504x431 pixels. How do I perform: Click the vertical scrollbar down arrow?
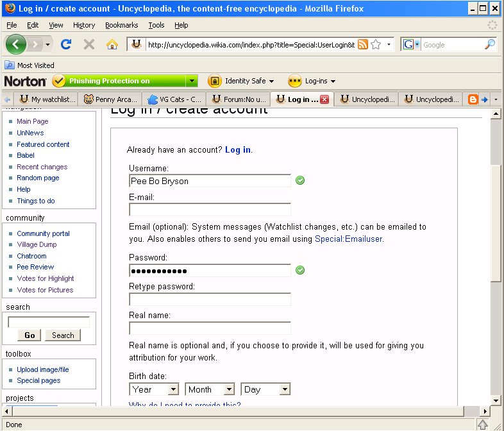(x=496, y=400)
